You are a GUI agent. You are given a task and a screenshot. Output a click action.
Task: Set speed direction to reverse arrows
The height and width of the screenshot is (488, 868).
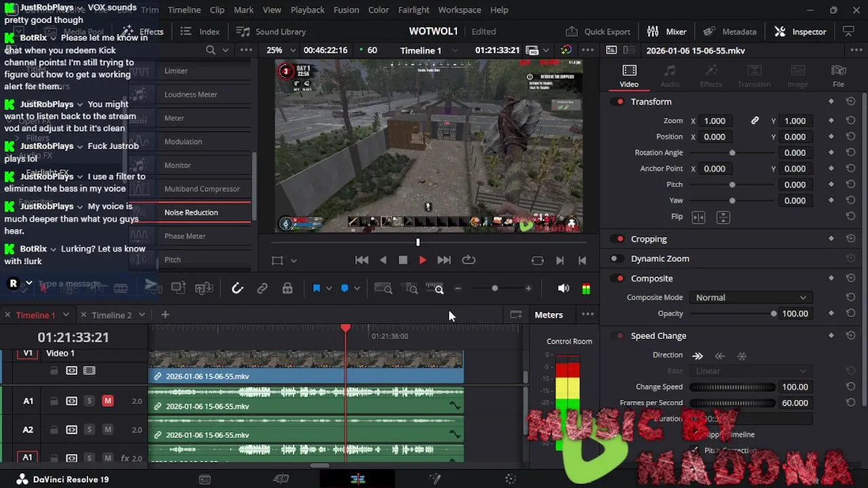coord(720,356)
